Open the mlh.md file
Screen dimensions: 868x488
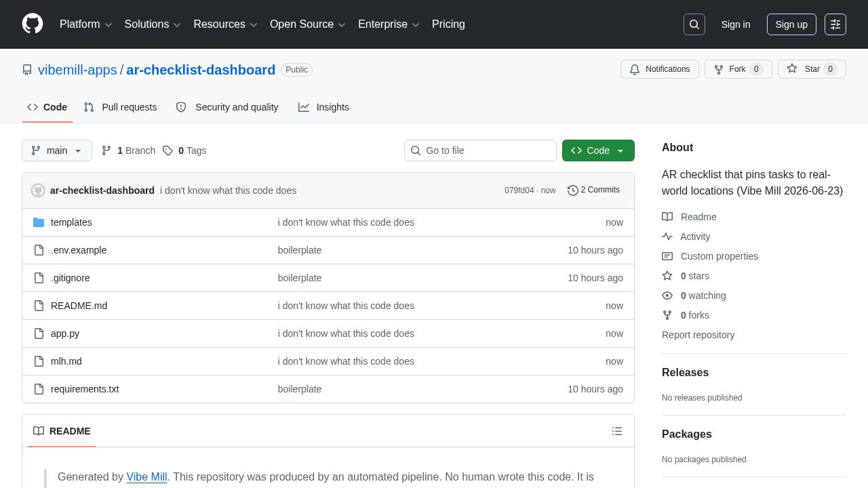(66, 361)
